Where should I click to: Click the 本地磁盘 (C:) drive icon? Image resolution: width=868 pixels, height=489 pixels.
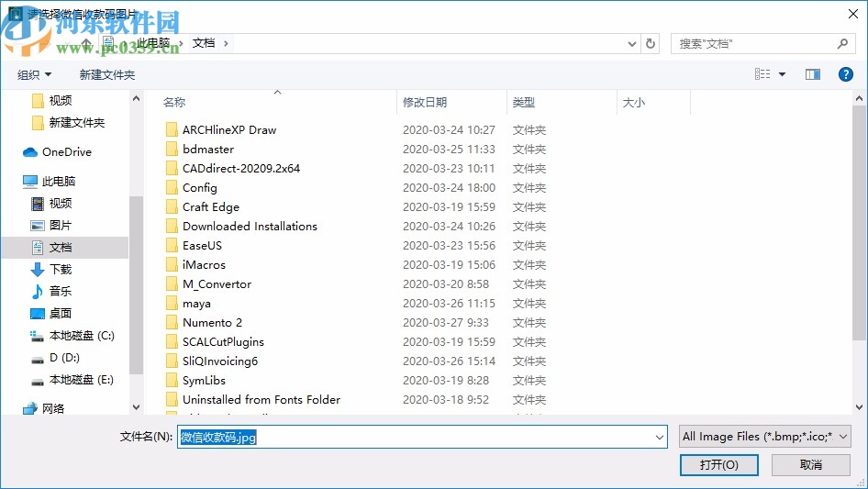click(x=37, y=336)
